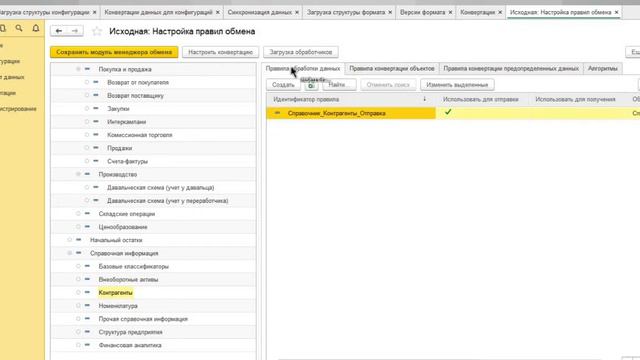Select Комиссионная торговля in the tree
The height and width of the screenshot is (360, 640).
point(140,135)
